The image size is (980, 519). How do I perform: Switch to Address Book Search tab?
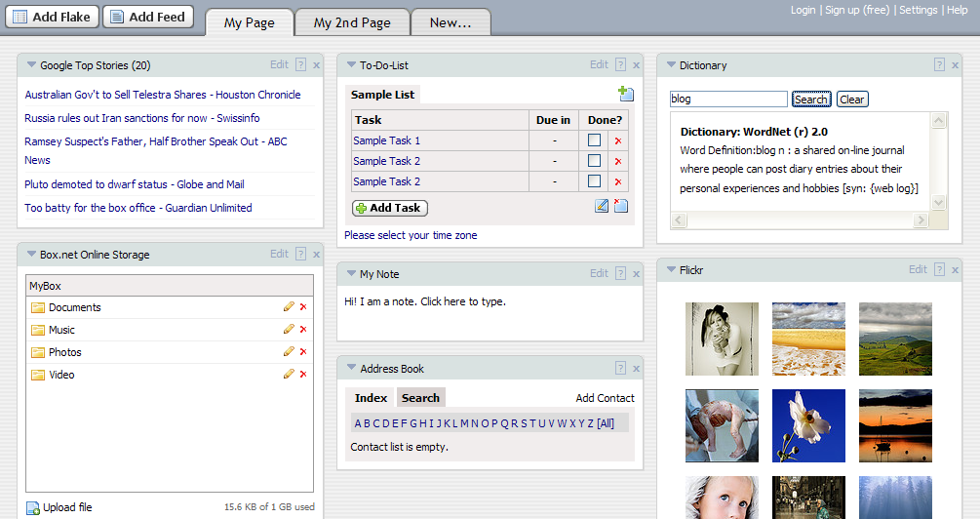420,398
